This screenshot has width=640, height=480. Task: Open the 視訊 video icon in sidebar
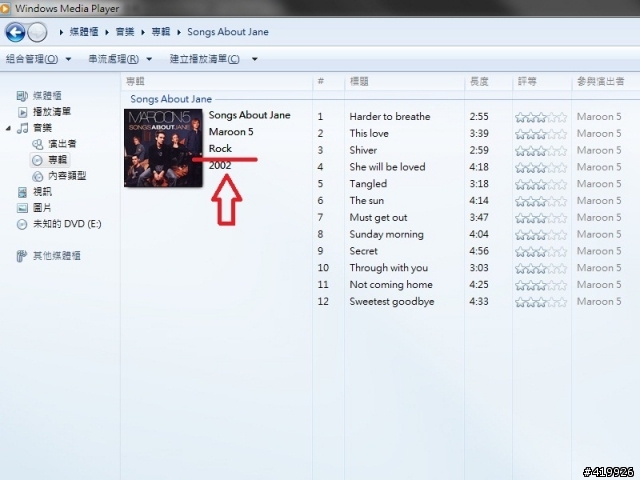click(22, 192)
